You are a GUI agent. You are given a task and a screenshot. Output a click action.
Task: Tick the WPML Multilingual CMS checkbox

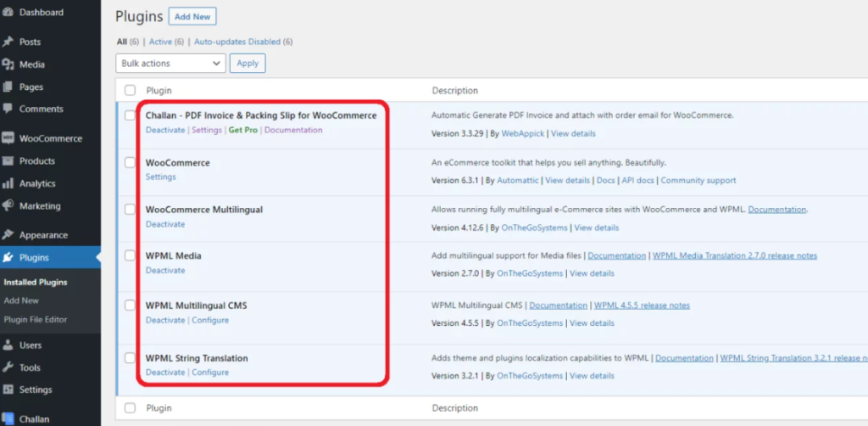click(x=130, y=305)
